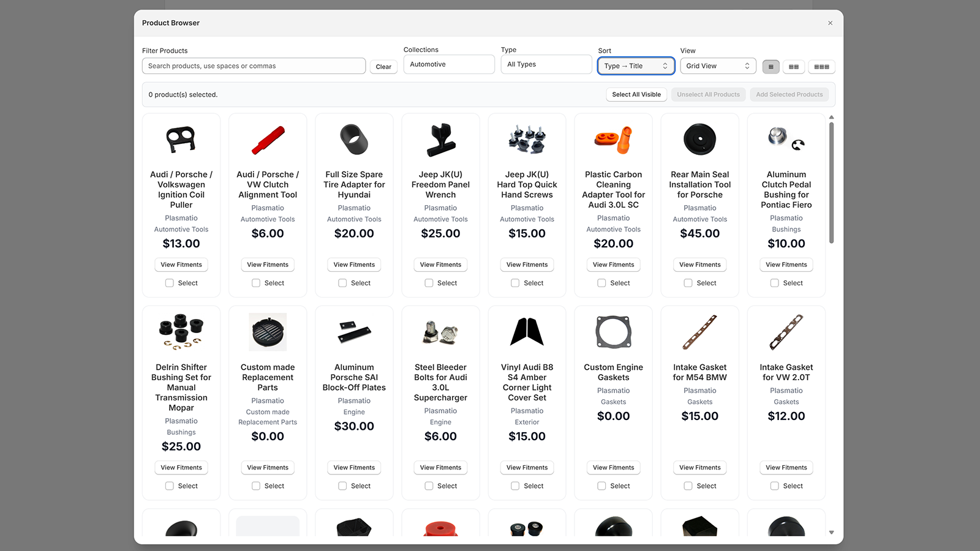
Task: Open Collections field showing Automotive
Action: 449,64
